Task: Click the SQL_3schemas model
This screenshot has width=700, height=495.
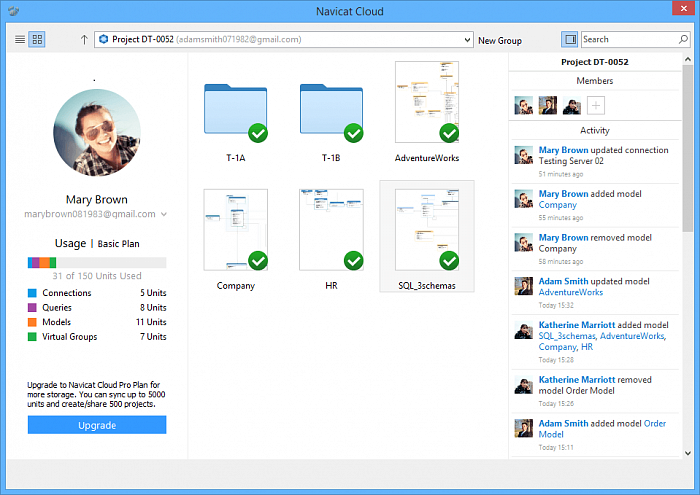Action: click(427, 230)
